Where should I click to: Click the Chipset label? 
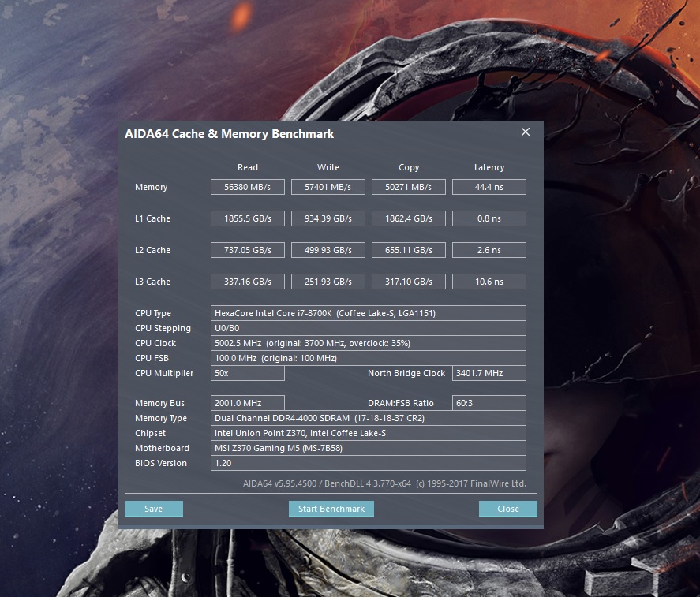151,433
